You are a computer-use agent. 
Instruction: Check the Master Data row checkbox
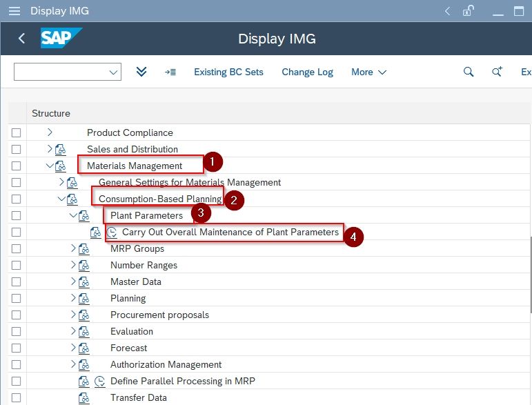pyautogui.click(x=17, y=282)
